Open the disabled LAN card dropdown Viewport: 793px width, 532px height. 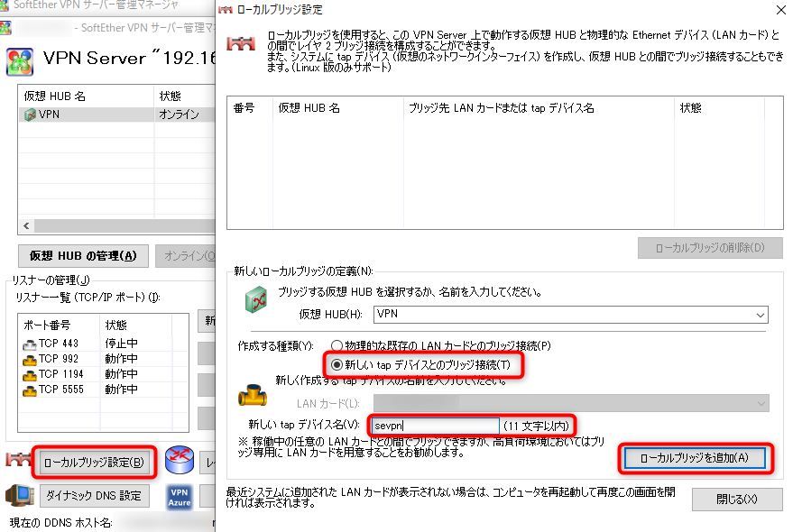571,404
